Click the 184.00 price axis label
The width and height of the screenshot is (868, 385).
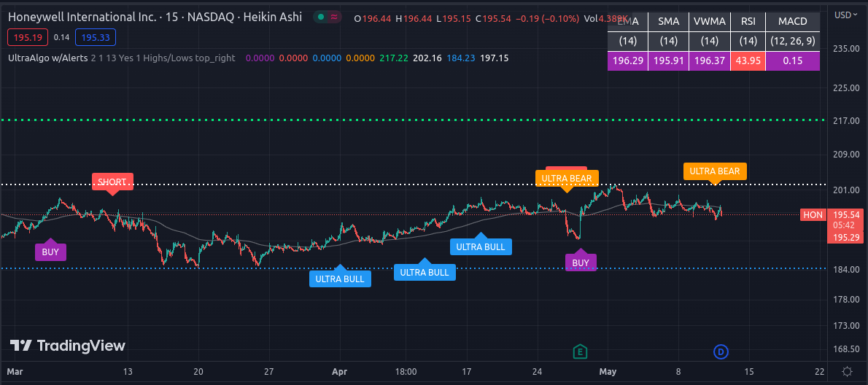[846, 269]
